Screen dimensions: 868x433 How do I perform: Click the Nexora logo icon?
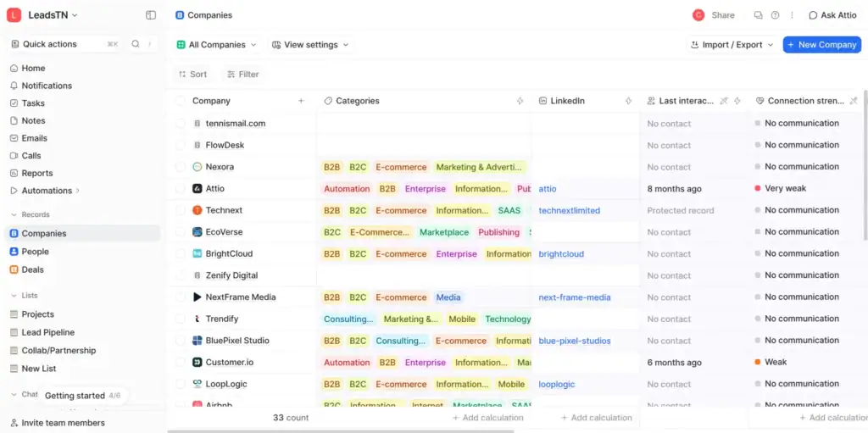click(x=197, y=167)
